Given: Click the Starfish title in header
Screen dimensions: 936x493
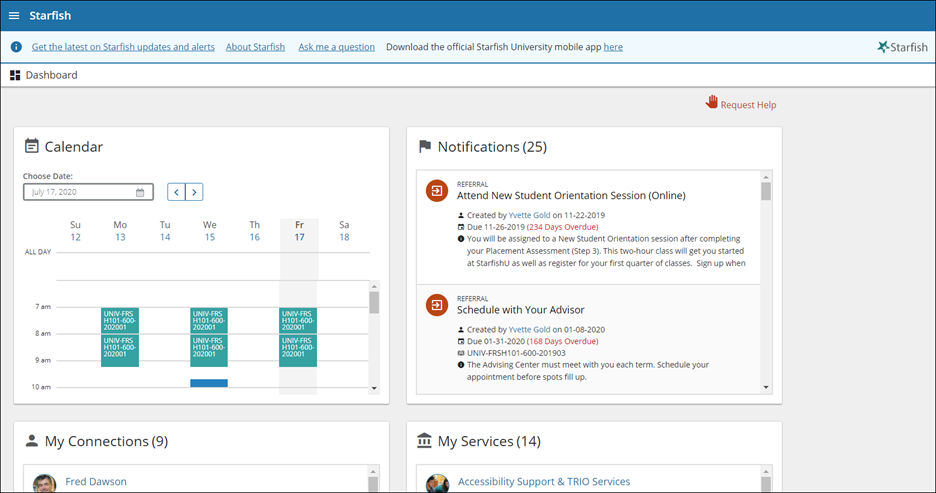Looking at the screenshot, I should click(x=50, y=16).
